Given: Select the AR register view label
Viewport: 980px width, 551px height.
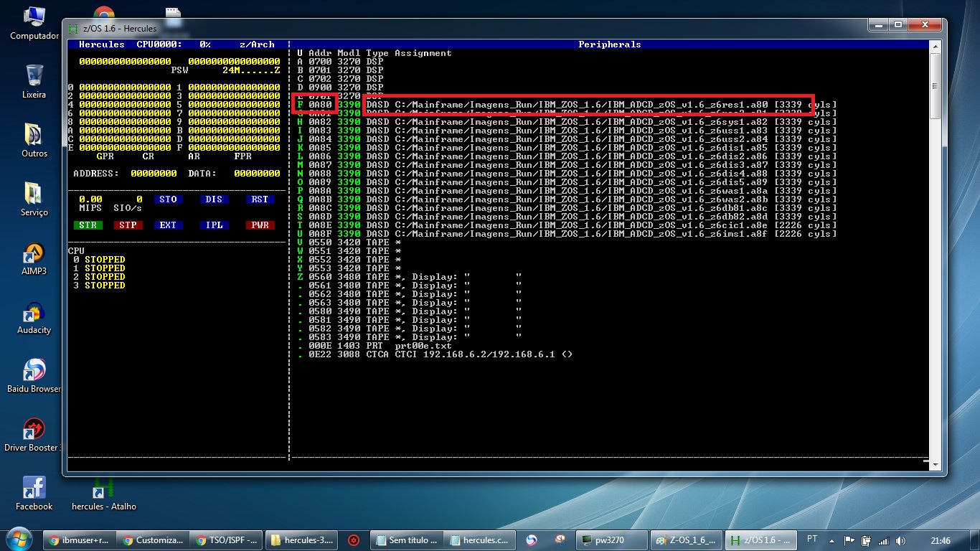Looking at the screenshot, I should coord(194,156).
